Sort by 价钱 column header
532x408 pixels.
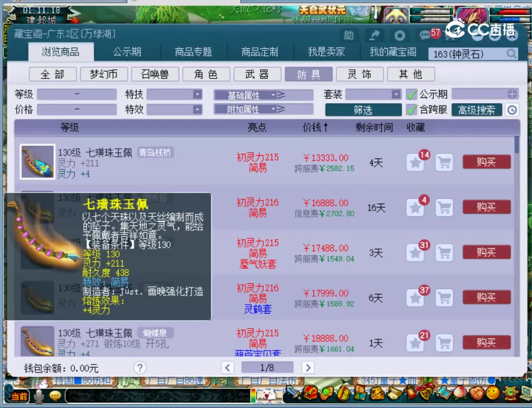pyautogui.click(x=315, y=128)
